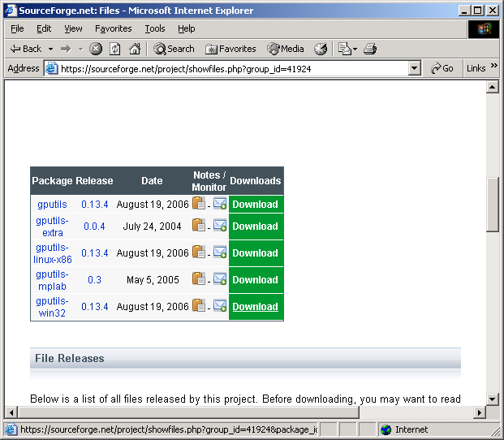
Task: Open release 0.3 of gputils-mplab
Action: coord(94,279)
